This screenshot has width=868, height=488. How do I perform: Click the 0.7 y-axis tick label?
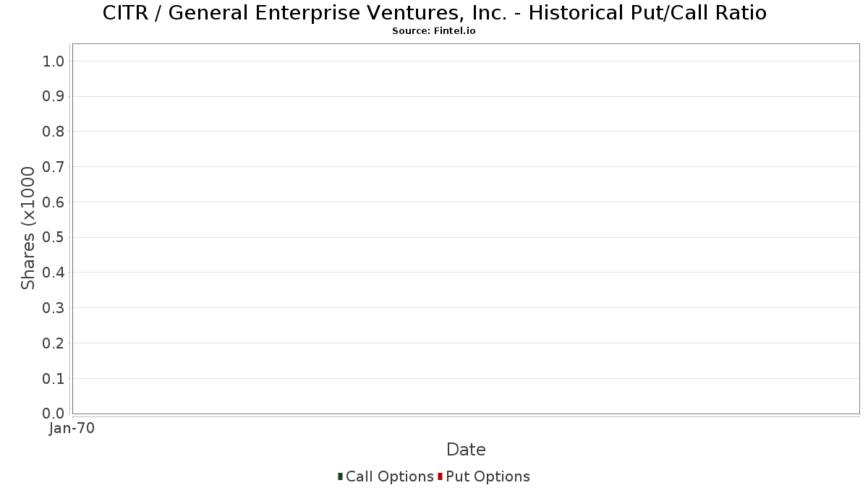[x=54, y=167]
